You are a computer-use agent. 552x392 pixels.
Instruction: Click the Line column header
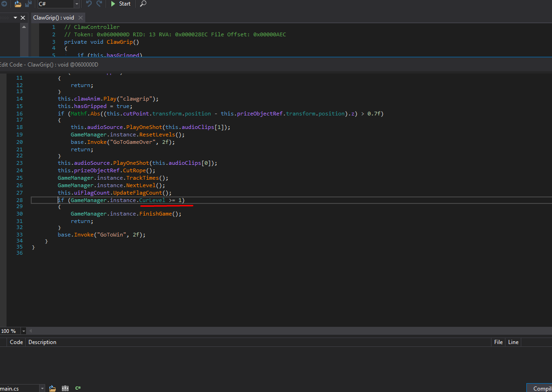pos(513,342)
